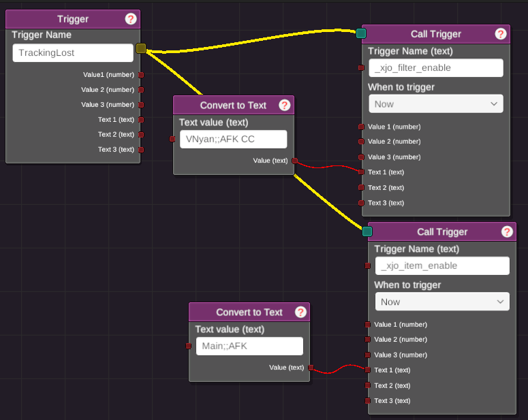The width and height of the screenshot is (528, 420).
Task: Click Text 3 (text) socket on _xjo_filter_enable node
Action: pos(361,203)
